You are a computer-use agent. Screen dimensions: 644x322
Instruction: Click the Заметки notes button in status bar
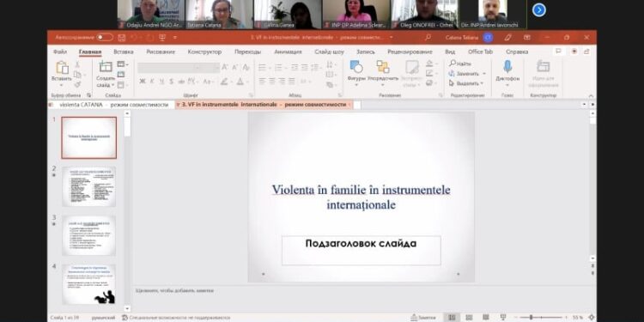pos(423,318)
